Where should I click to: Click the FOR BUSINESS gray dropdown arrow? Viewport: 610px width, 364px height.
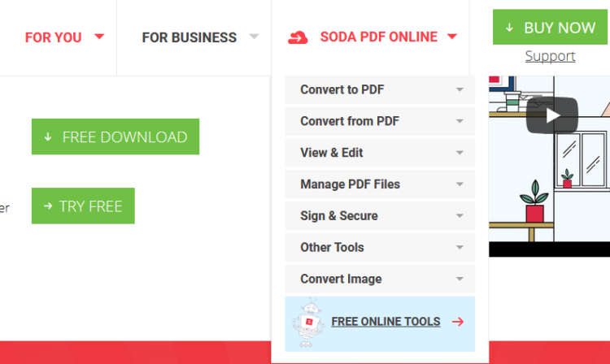click(x=254, y=37)
